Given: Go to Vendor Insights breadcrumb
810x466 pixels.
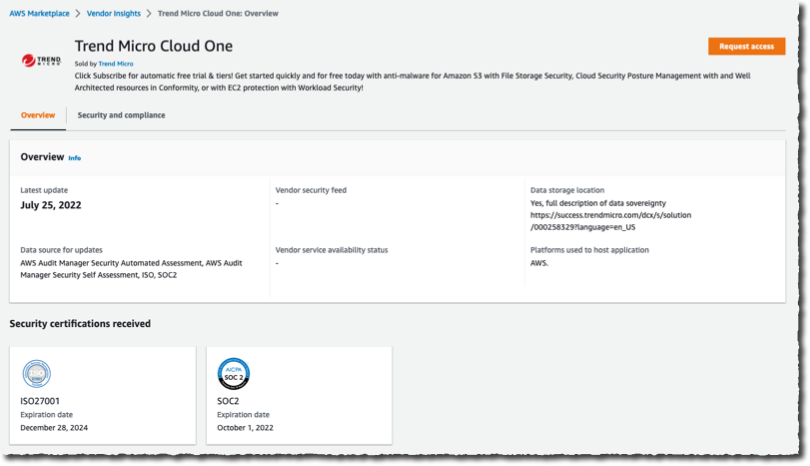Looking at the screenshot, I should tap(114, 13).
